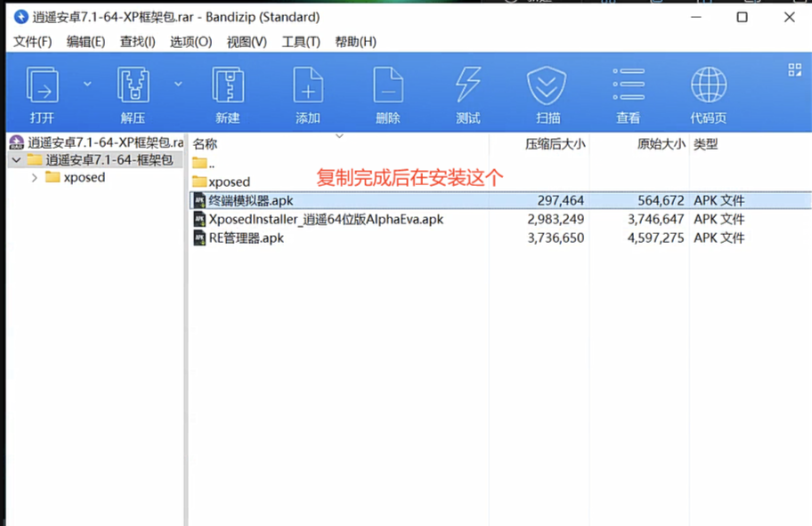Click the 打开 (Open) toolbar icon
Image resolution: width=812 pixels, height=526 pixels.
click(x=42, y=85)
